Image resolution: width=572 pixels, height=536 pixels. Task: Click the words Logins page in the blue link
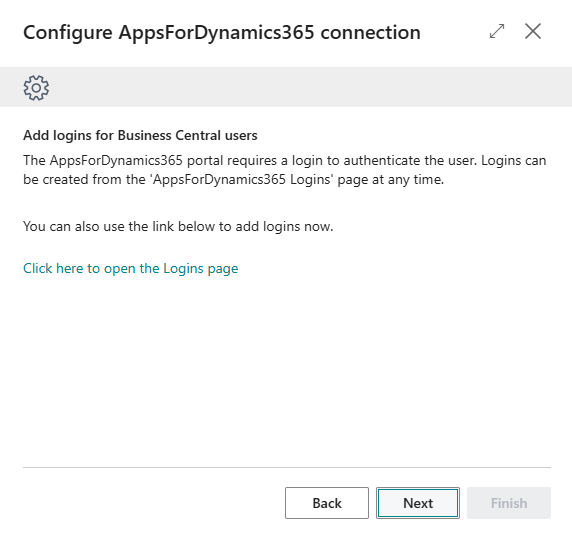(x=201, y=269)
